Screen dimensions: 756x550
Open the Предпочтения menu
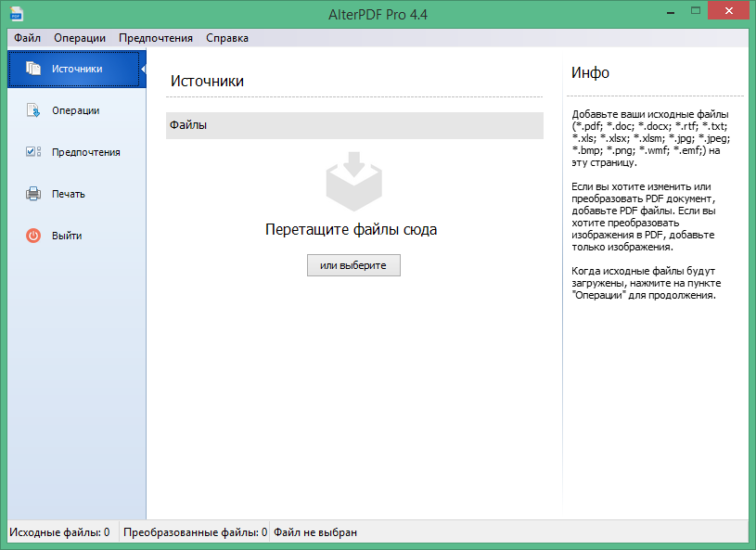tap(156, 38)
